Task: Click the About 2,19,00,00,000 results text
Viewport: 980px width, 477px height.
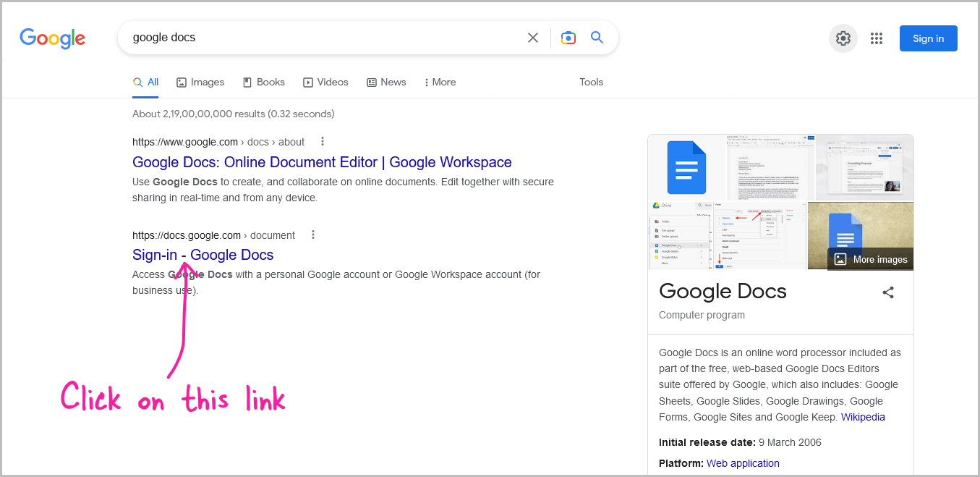Action: click(x=234, y=114)
